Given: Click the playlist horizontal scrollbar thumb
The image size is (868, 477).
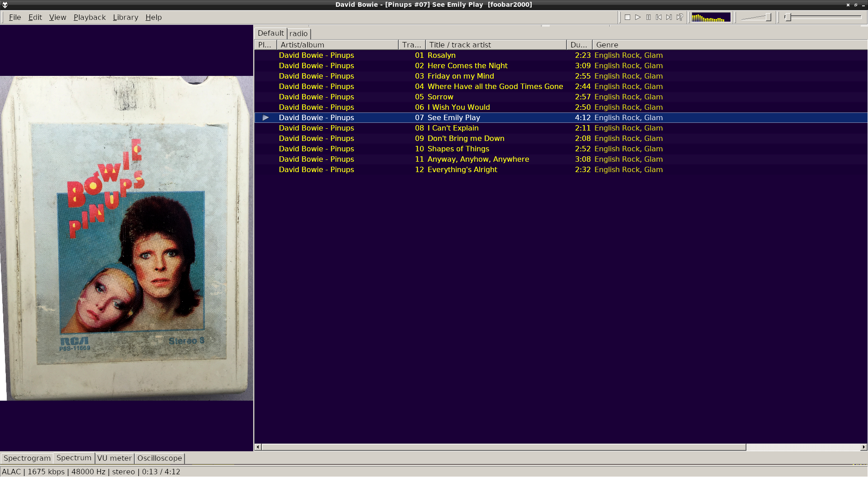Looking at the screenshot, I should point(504,447).
